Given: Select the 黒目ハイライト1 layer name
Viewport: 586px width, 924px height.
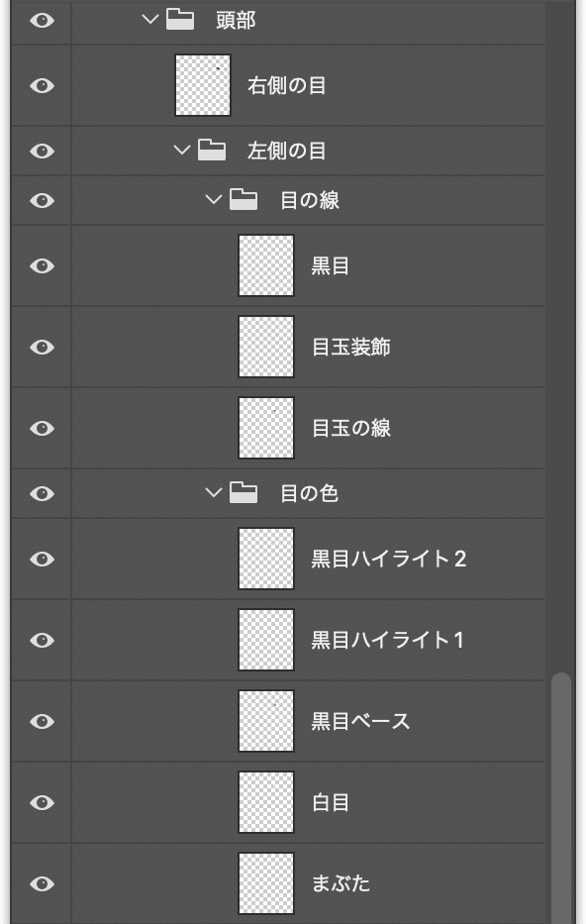Looking at the screenshot, I should tap(387, 640).
